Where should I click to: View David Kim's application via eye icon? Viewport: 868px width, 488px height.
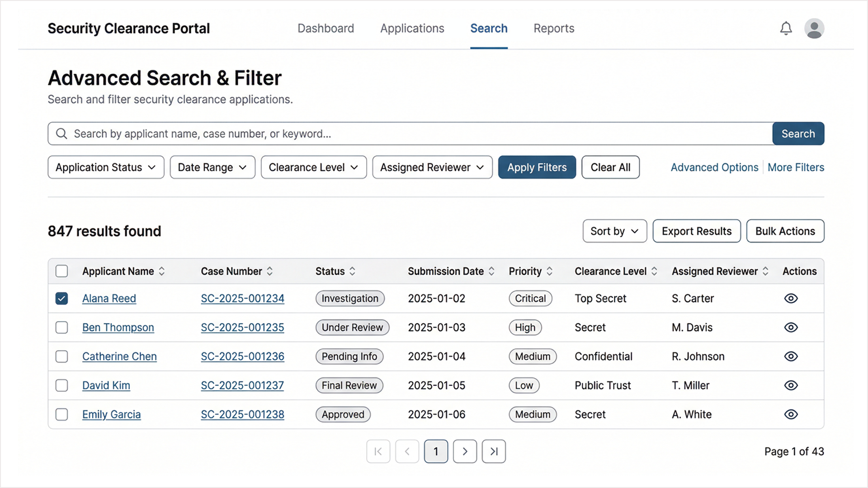(x=791, y=385)
